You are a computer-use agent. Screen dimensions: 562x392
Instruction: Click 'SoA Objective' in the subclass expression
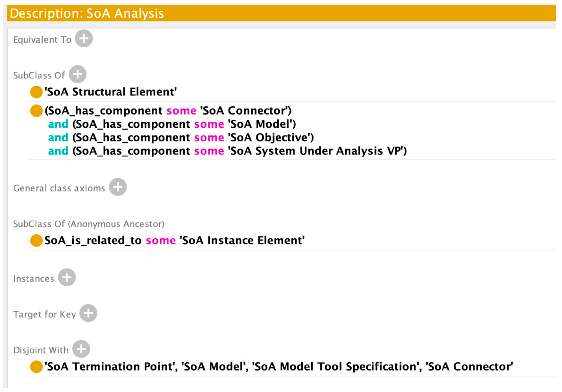pos(271,138)
